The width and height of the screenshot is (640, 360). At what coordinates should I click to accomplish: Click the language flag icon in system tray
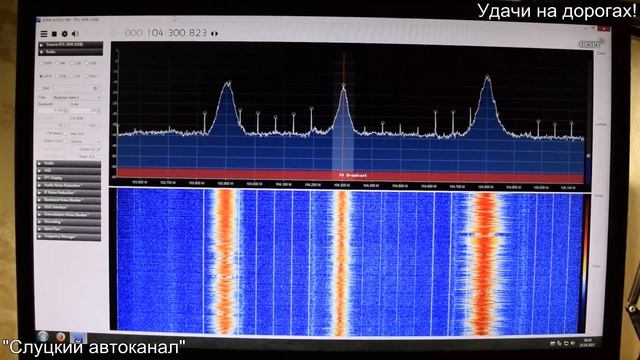(x=553, y=343)
